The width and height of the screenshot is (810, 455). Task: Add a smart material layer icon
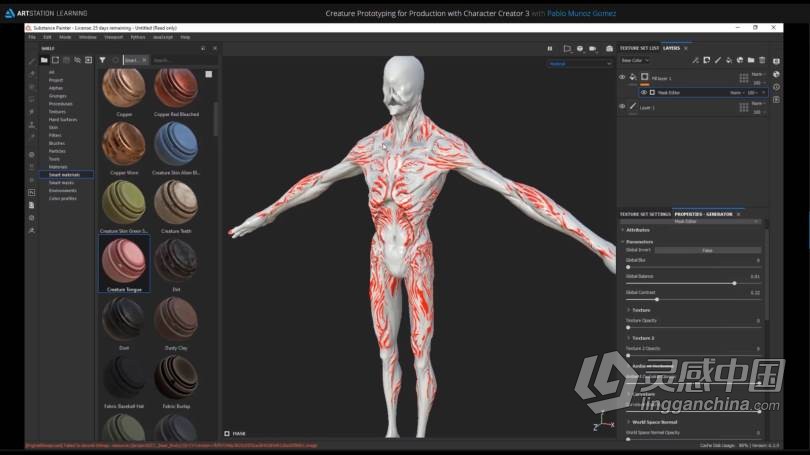point(740,60)
